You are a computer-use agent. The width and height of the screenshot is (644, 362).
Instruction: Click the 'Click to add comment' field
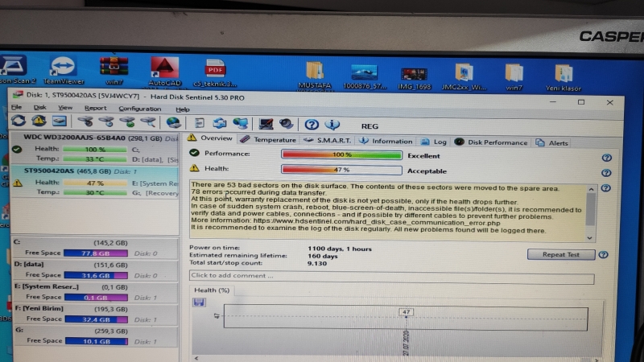click(392, 276)
